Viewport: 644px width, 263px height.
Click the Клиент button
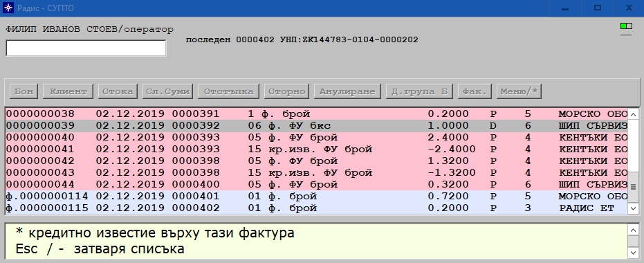click(68, 91)
